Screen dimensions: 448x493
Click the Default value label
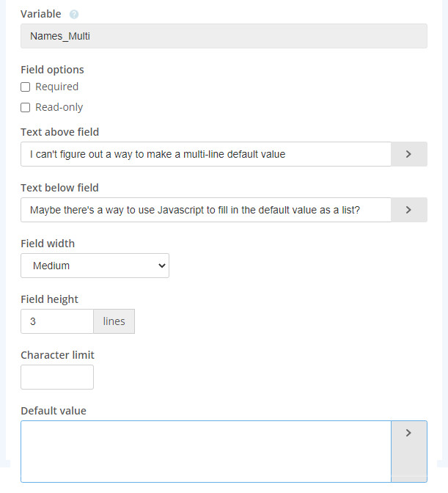click(x=54, y=411)
